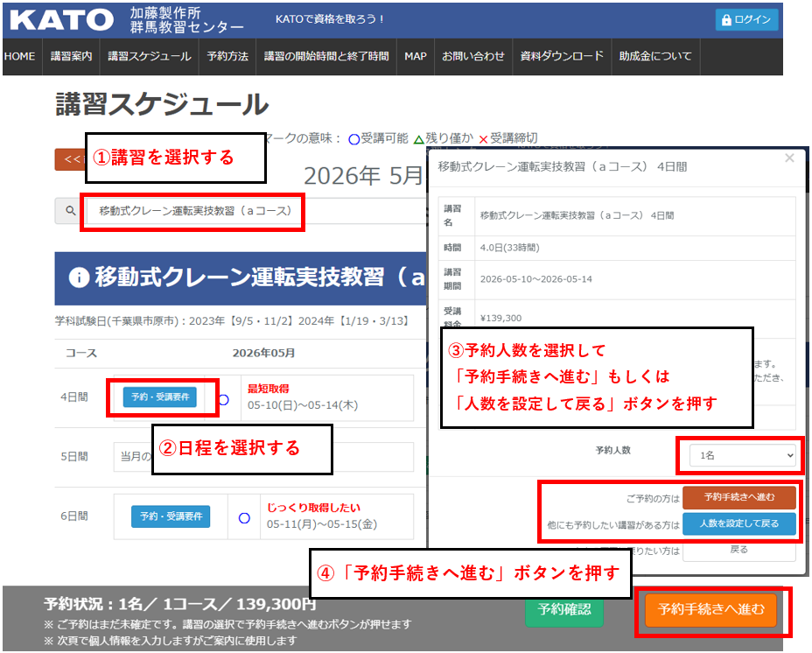Click the info icon in blue course header
The image size is (812, 653).
tap(79, 277)
